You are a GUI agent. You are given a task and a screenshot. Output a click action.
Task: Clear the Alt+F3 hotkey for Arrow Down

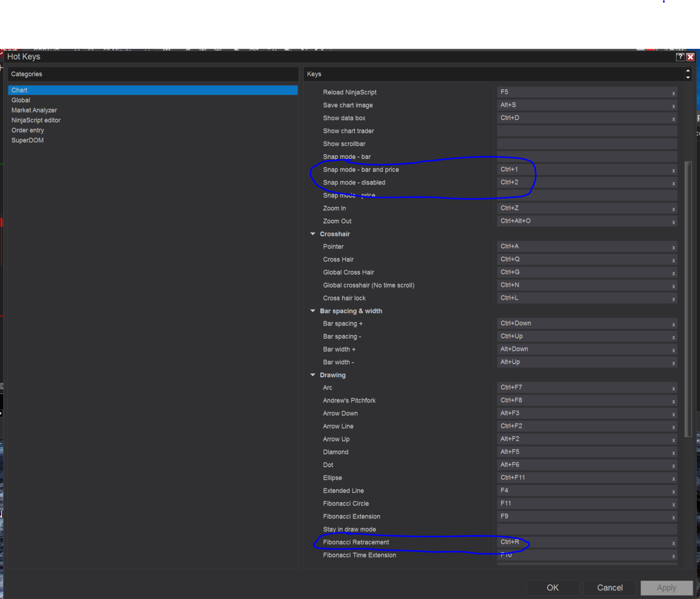coord(673,414)
